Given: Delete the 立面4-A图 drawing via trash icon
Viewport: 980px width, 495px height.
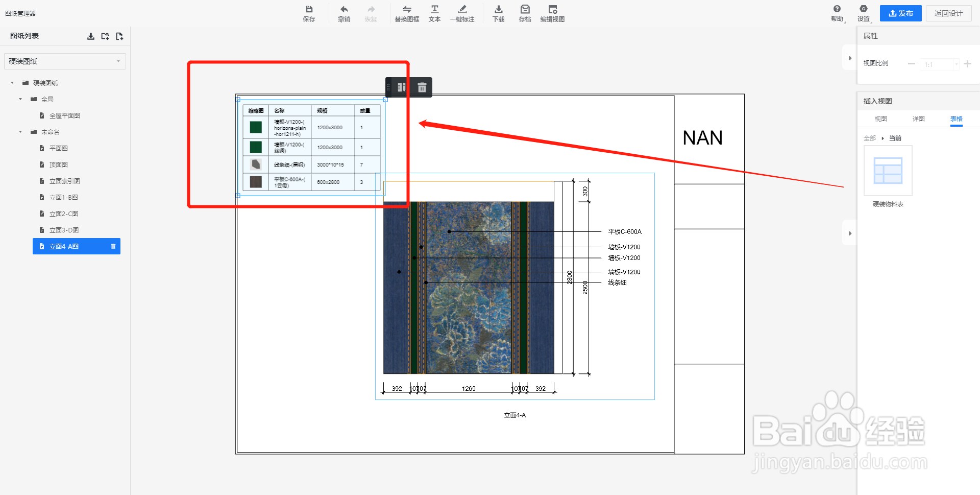Looking at the screenshot, I should (113, 246).
